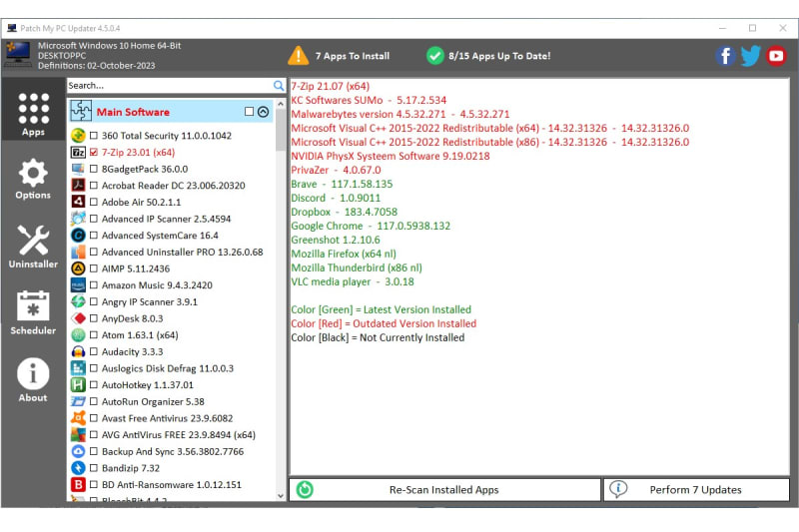Open the Facebook page icon
Screen dimensions: 799x532
point(725,56)
